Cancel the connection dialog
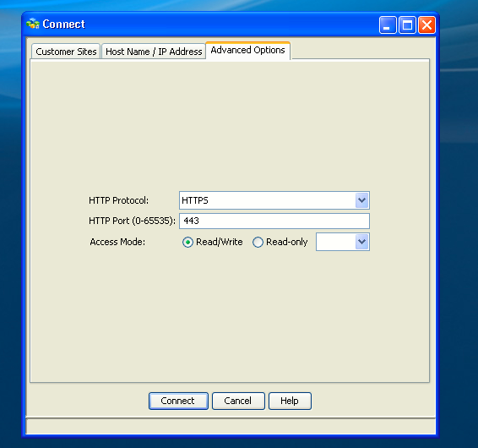Image resolution: width=478 pixels, height=448 pixels. pyautogui.click(x=238, y=401)
